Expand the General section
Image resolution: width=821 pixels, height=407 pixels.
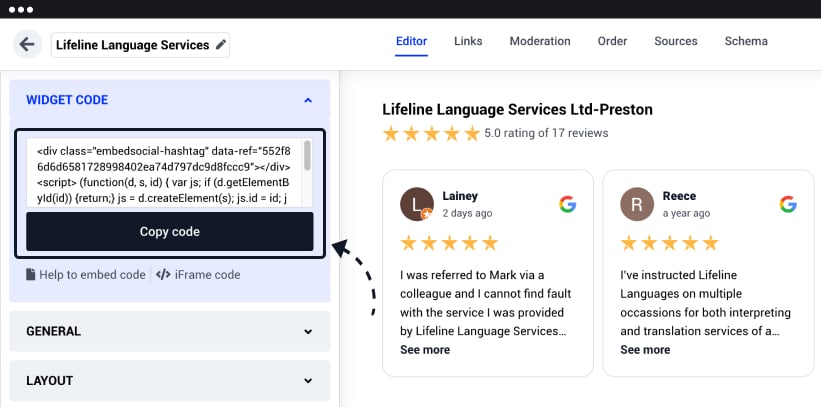pos(170,332)
